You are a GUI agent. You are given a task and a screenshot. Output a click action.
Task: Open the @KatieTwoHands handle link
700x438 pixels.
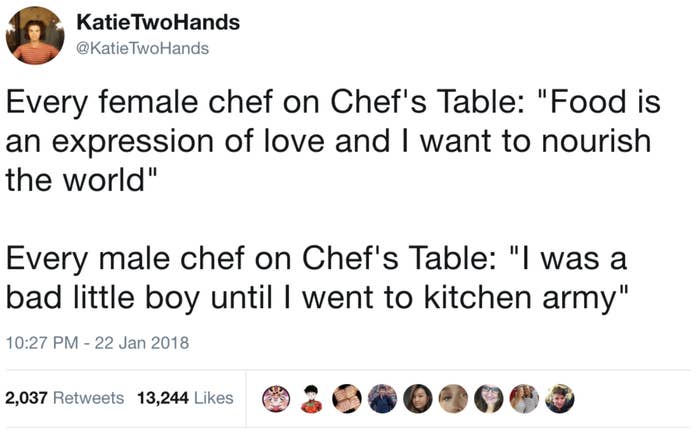pyautogui.click(x=142, y=48)
